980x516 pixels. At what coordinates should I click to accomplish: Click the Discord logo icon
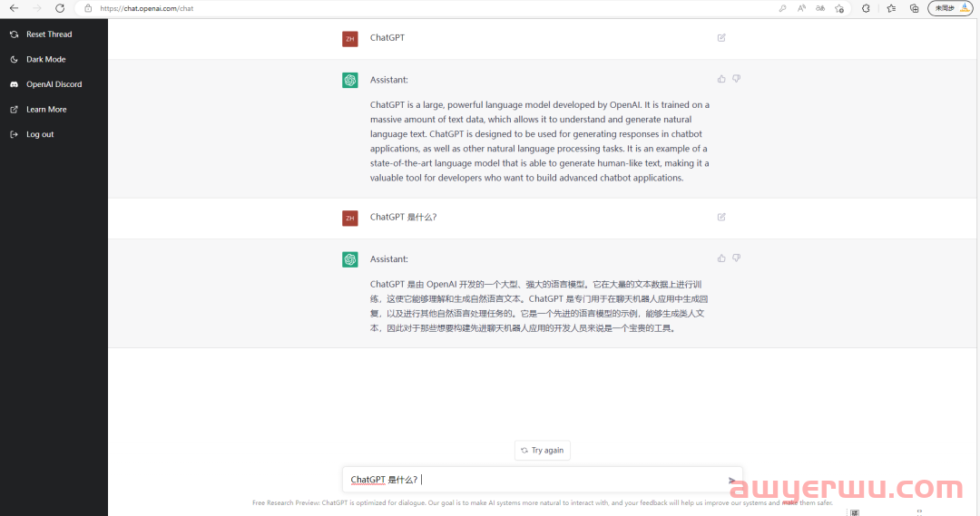(14, 84)
